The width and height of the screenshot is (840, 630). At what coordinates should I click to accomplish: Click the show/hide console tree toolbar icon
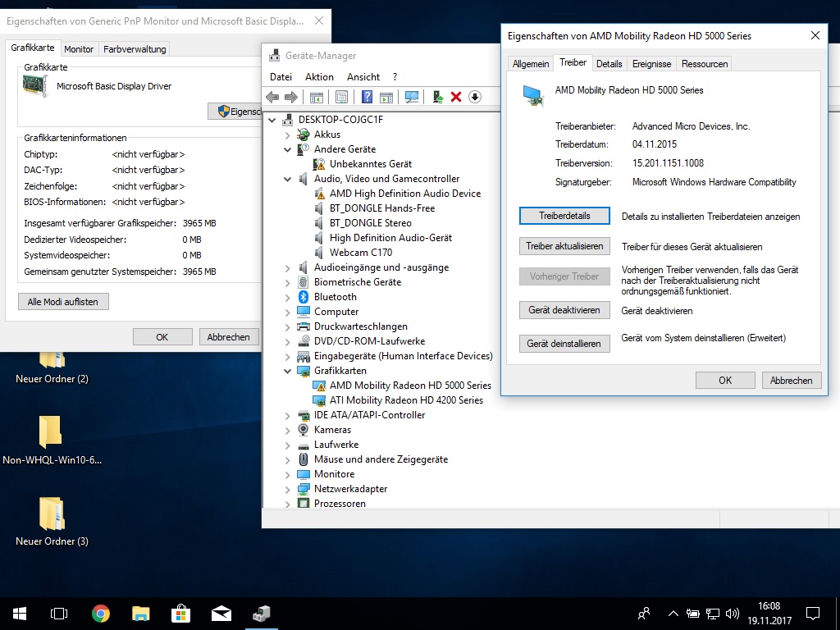point(317,97)
